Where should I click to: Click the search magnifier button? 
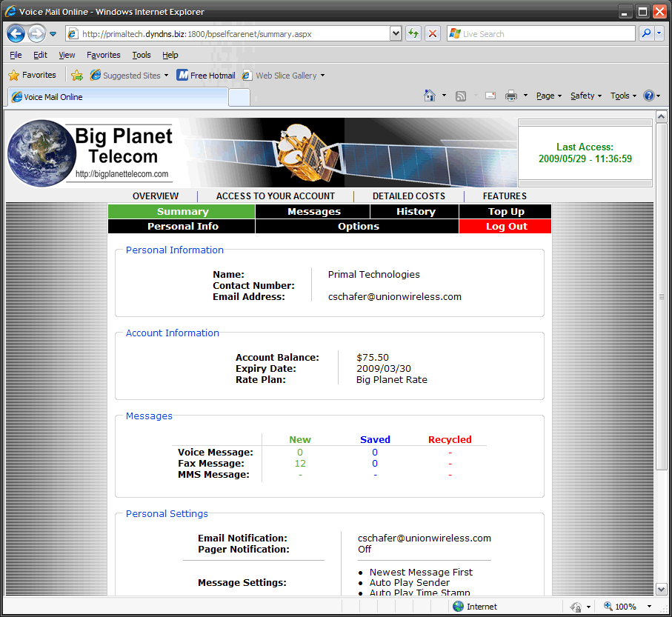[x=646, y=33]
